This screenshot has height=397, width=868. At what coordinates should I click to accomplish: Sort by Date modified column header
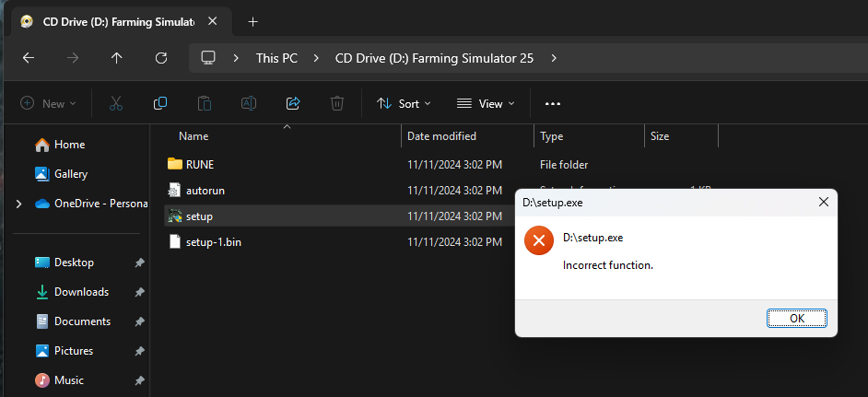tap(441, 136)
